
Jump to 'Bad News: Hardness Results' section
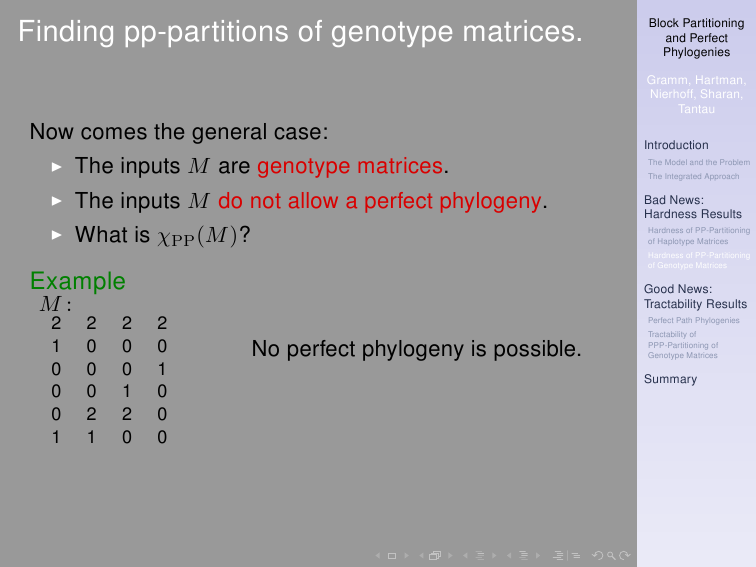tap(693, 207)
